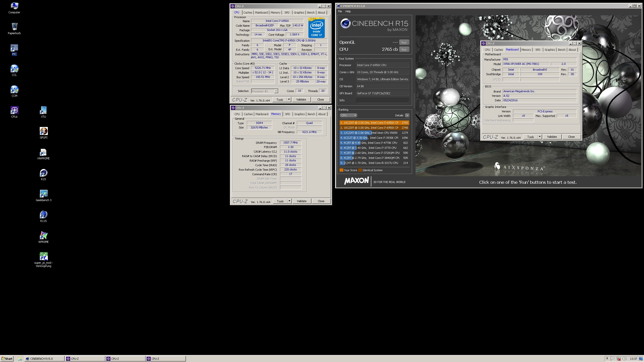This screenshot has height=362, width=644.
Task: Run the CPU benchmark
Action: (404, 50)
